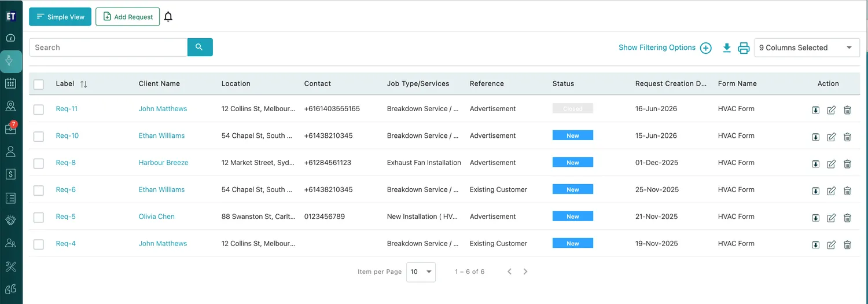Click the Closed status badge of Req-11
This screenshot has width=868, height=304.
coord(573,108)
